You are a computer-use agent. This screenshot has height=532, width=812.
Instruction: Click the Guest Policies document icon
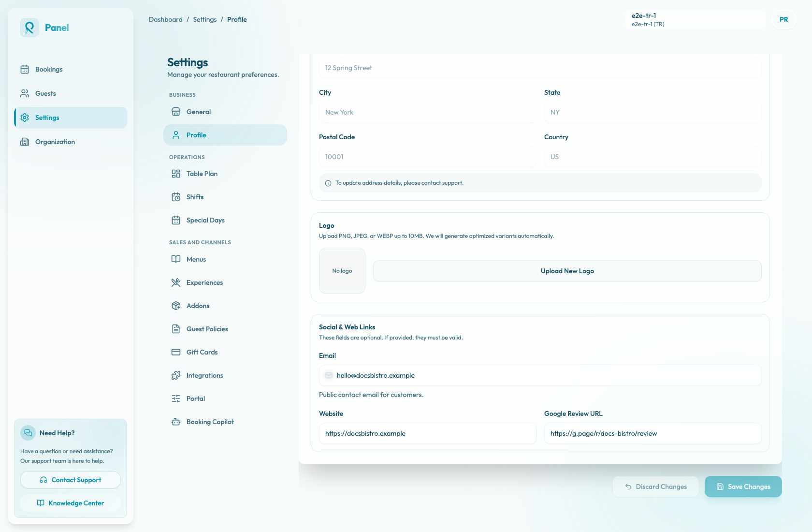176,329
